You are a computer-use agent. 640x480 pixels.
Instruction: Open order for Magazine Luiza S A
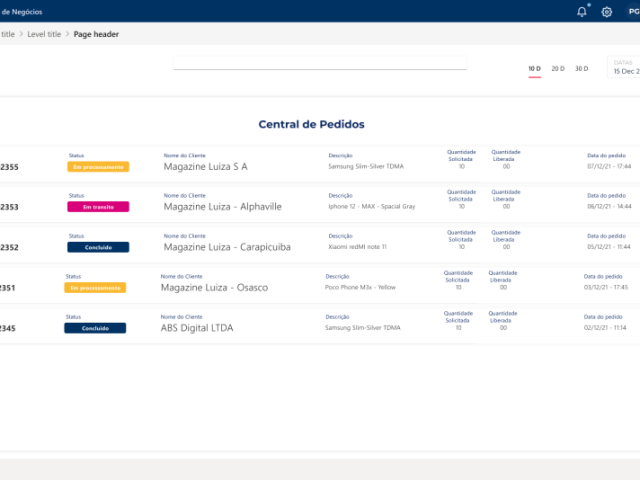(206, 167)
